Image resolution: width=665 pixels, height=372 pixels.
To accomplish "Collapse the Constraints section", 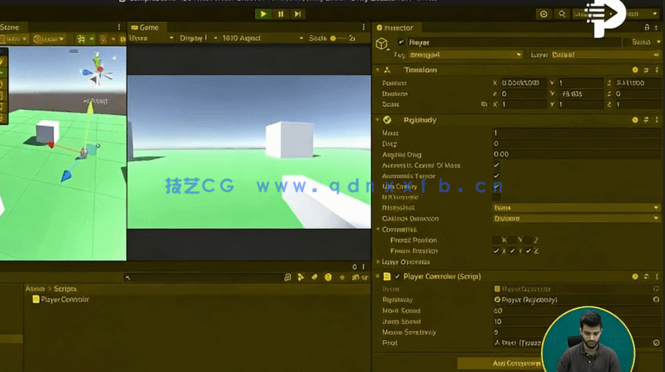I will click(378, 229).
